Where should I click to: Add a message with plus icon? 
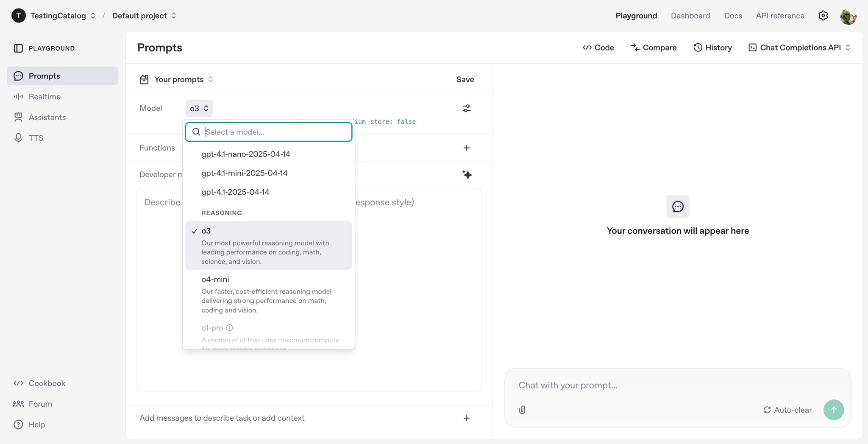467,418
